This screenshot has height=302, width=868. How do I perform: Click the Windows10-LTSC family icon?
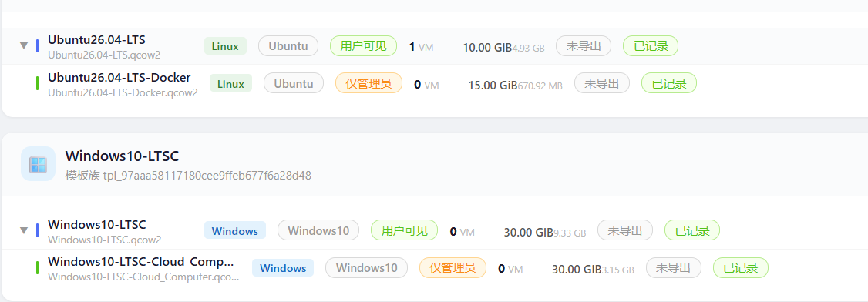(x=39, y=164)
